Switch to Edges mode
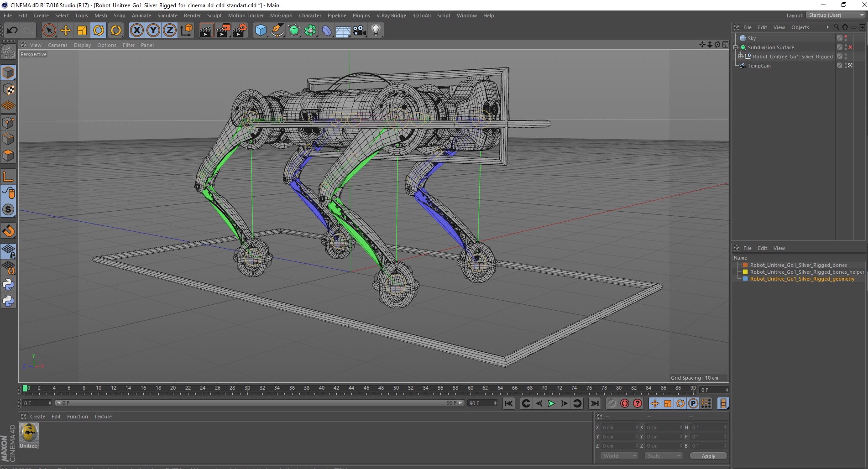This screenshot has width=868, height=469. pyautogui.click(x=8, y=139)
